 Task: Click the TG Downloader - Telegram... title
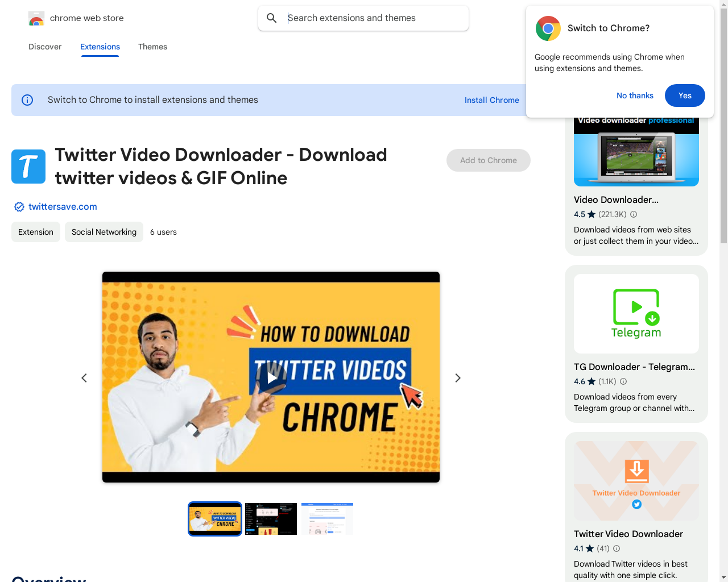(634, 367)
